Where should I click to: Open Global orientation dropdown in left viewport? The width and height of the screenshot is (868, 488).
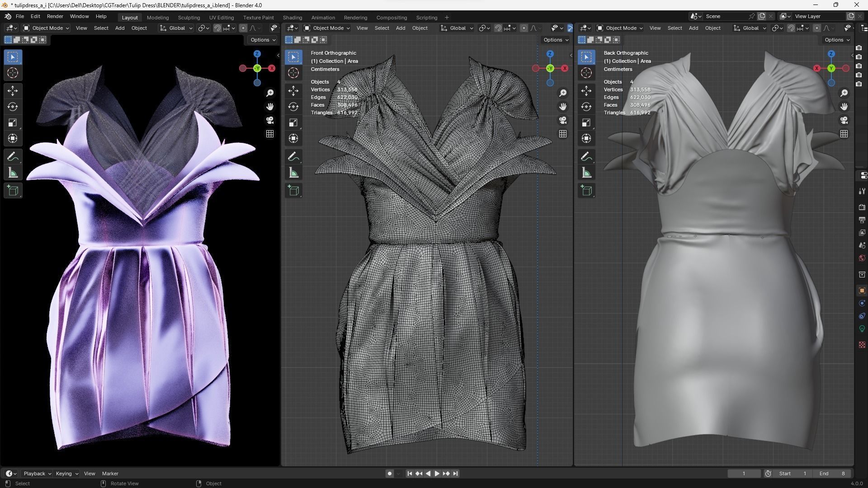[x=176, y=28]
